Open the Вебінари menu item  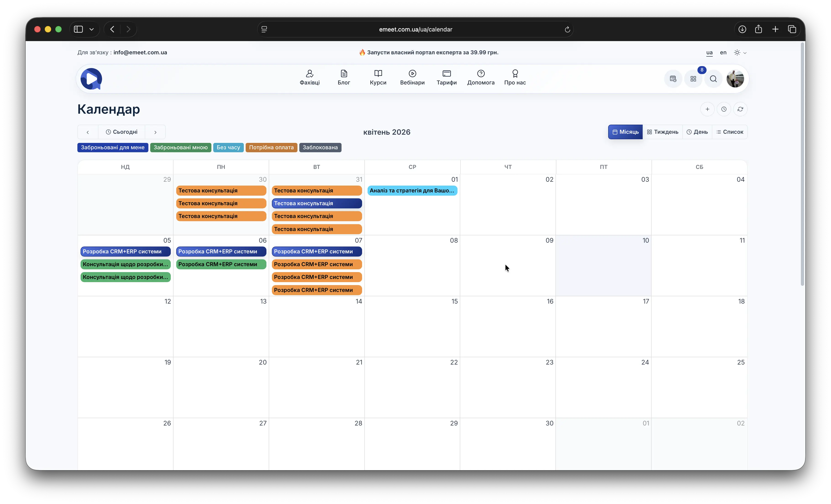coord(412,78)
